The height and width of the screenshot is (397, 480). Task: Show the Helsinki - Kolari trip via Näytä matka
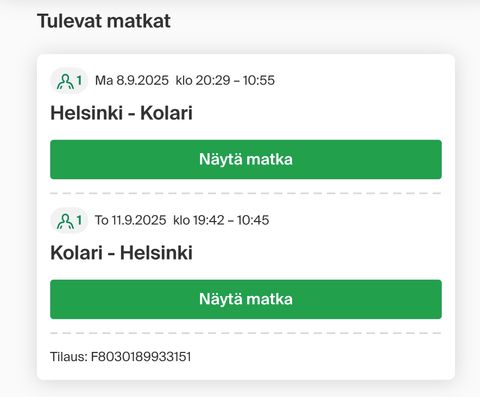(x=246, y=159)
